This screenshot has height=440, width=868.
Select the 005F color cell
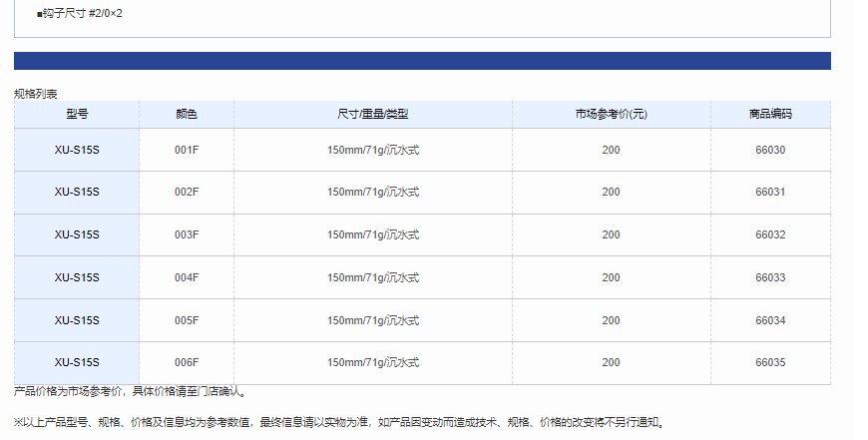click(187, 320)
